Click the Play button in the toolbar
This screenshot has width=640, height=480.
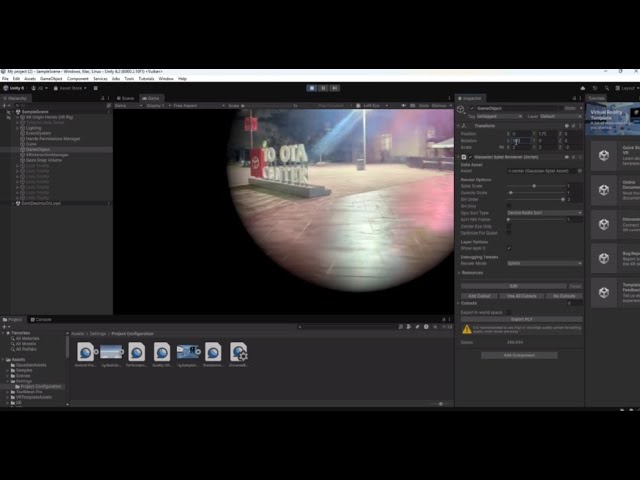[x=311, y=88]
